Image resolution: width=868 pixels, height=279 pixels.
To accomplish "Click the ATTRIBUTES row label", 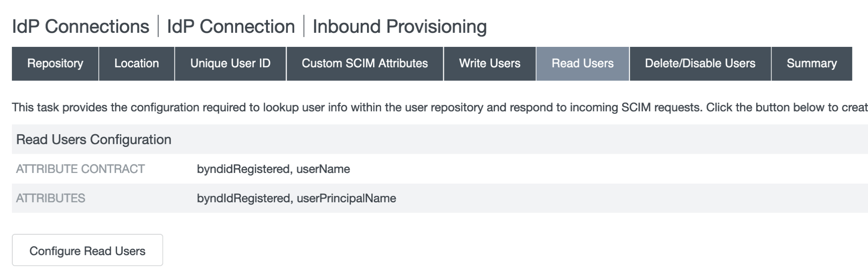I will (51, 198).
